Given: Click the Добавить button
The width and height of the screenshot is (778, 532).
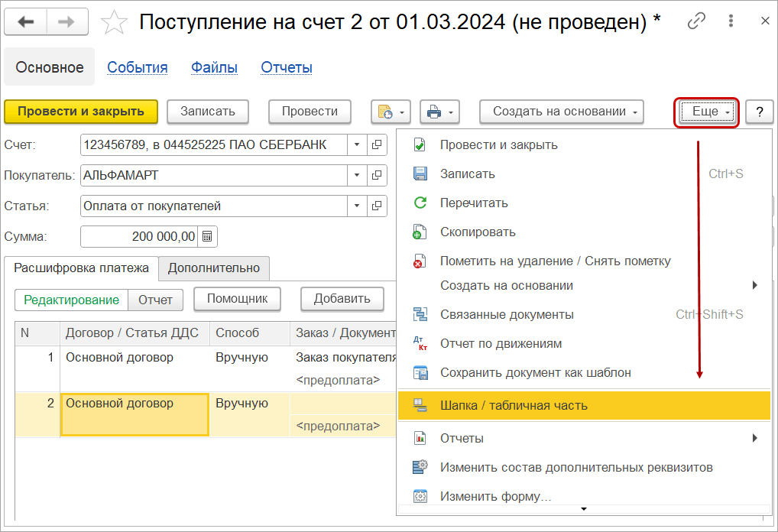Looking at the screenshot, I should pos(342,300).
